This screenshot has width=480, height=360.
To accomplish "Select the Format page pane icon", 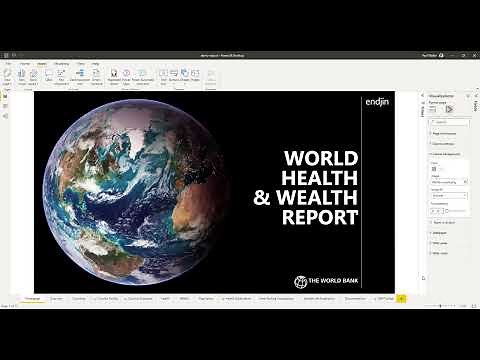I will coord(450,109).
